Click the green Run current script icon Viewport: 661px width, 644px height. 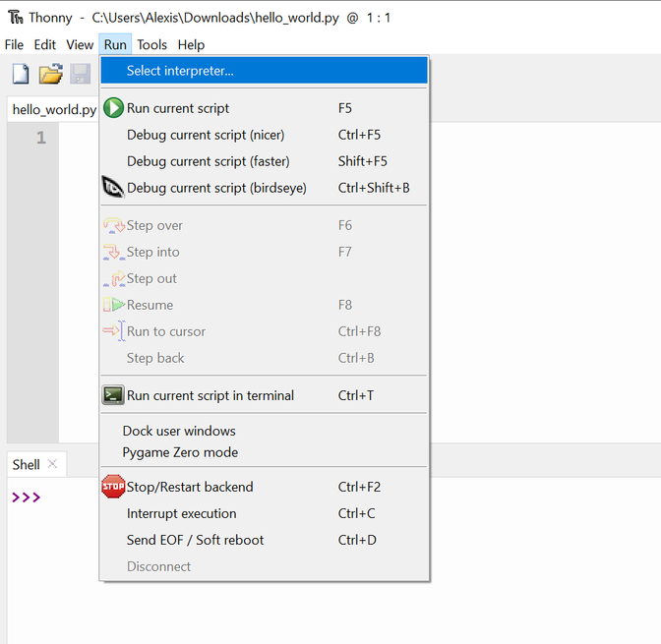point(113,108)
